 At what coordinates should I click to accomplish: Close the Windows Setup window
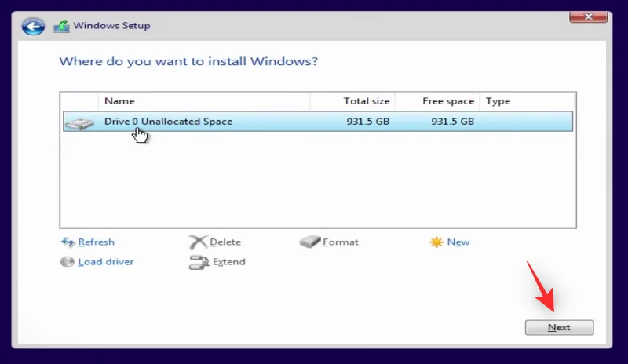(x=588, y=16)
